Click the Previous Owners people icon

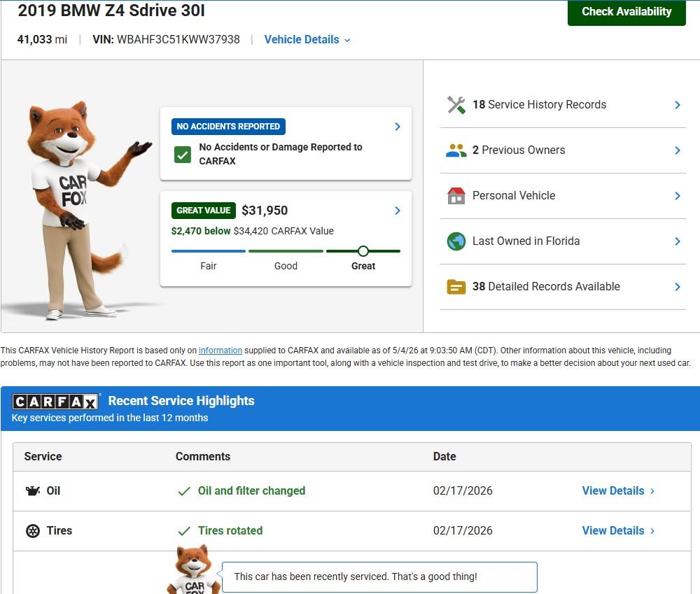click(456, 150)
